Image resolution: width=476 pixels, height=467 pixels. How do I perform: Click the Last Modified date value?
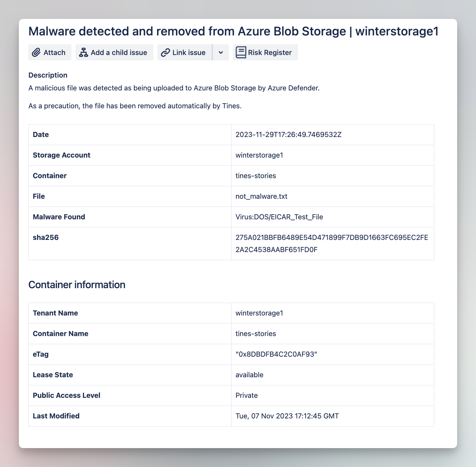tap(287, 416)
